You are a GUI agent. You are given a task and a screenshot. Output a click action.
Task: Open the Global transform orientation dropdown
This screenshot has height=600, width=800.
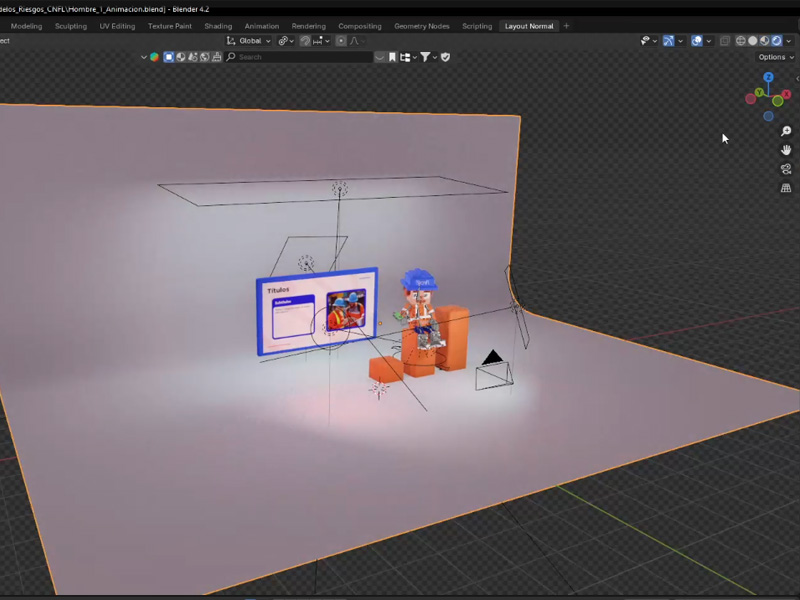coord(249,41)
